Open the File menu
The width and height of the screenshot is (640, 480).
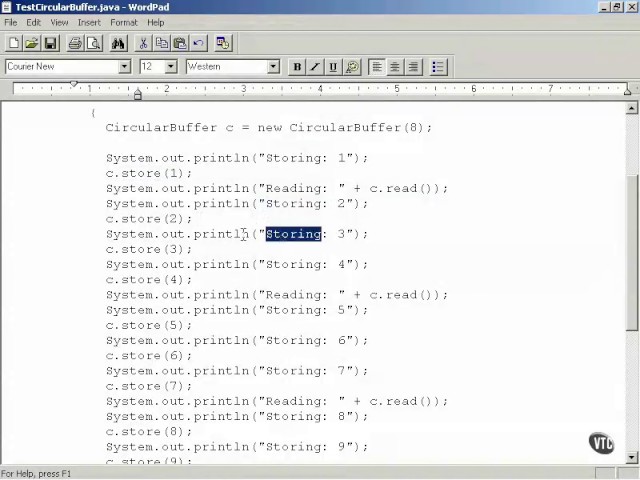[11, 22]
